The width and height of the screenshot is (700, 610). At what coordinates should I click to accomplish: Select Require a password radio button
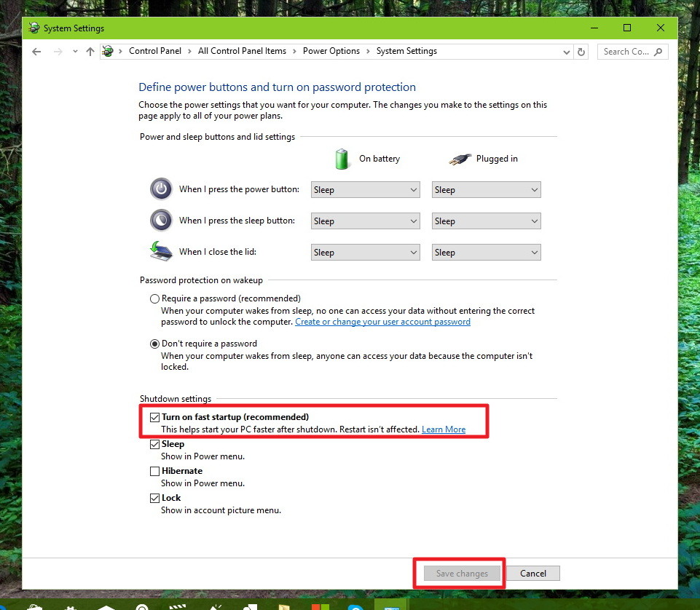tap(154, 298)
